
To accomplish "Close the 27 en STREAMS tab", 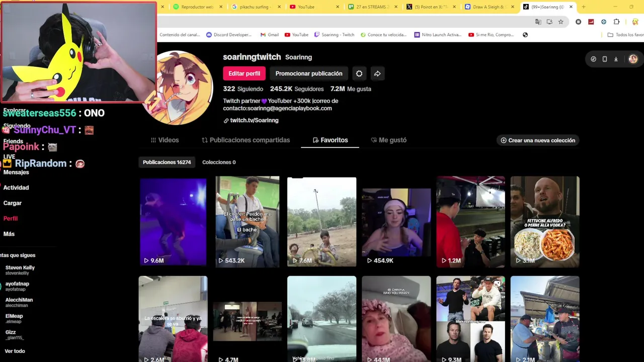I will [x=396, y=7].
